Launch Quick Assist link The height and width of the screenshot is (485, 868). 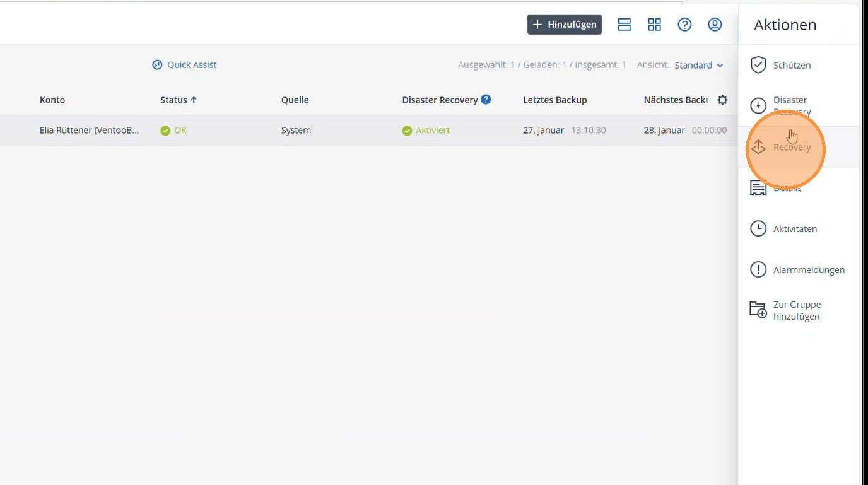coord(184,65)
